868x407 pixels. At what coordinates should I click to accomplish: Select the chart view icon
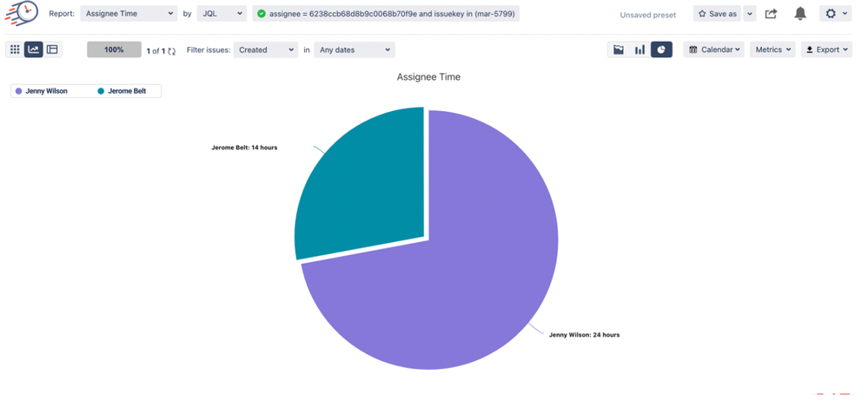coord(34,49)
